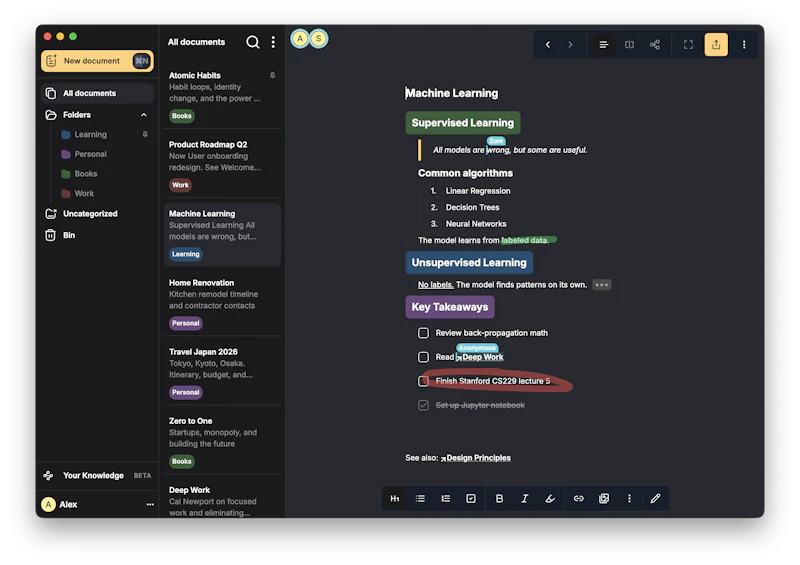Click the Learning tag on Machine Learning card
The image size is (800, 565).
(186, 254)
